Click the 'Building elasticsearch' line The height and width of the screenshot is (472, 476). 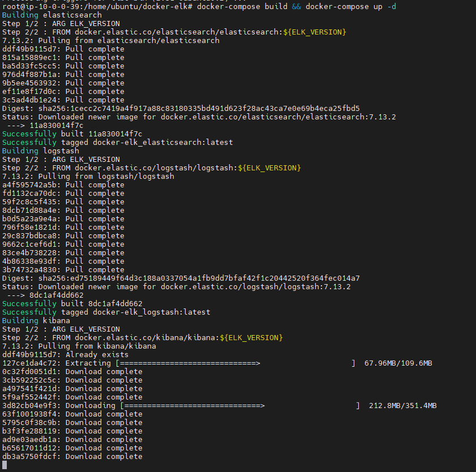52,15
